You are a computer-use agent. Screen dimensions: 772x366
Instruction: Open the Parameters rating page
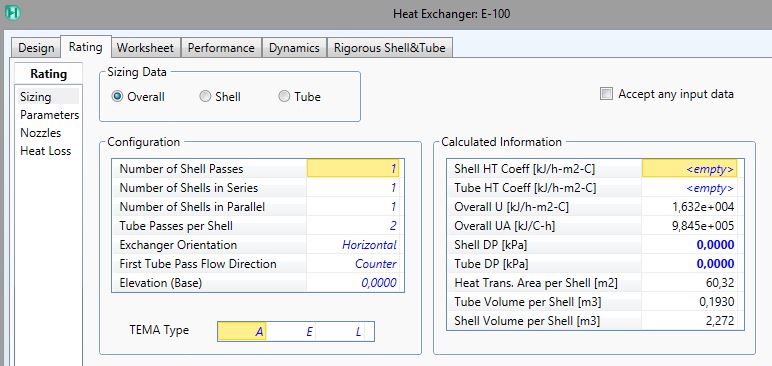(49, 115)
